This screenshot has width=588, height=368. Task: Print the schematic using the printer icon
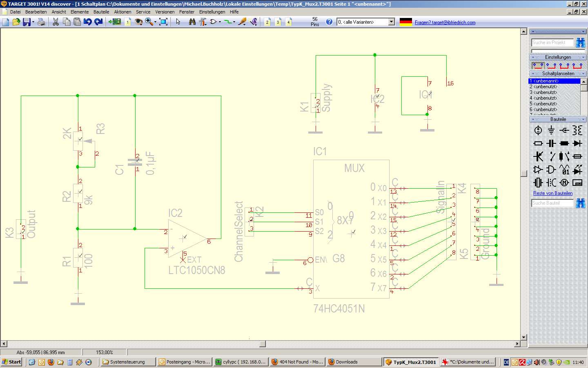click(x=41, y=22)
